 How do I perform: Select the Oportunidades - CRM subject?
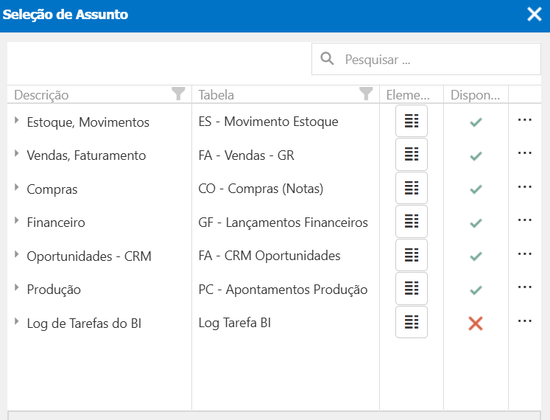(x=89, y=256)
